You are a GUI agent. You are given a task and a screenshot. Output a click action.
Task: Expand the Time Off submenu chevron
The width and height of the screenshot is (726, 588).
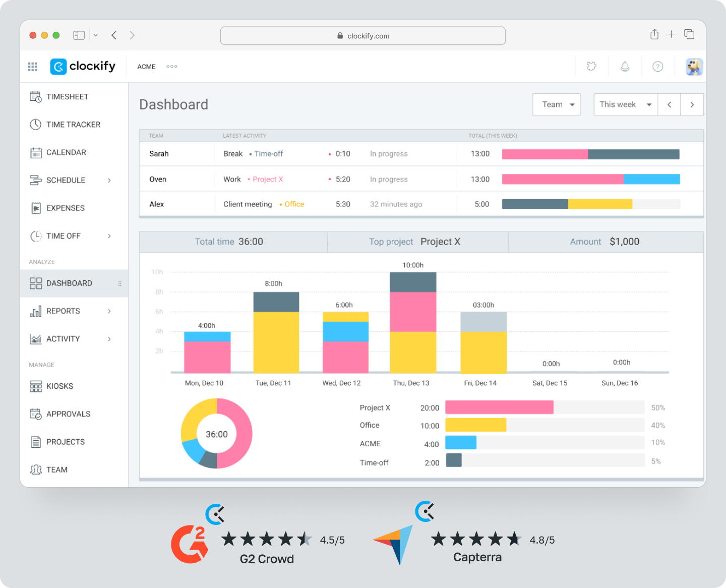(109, 236)
